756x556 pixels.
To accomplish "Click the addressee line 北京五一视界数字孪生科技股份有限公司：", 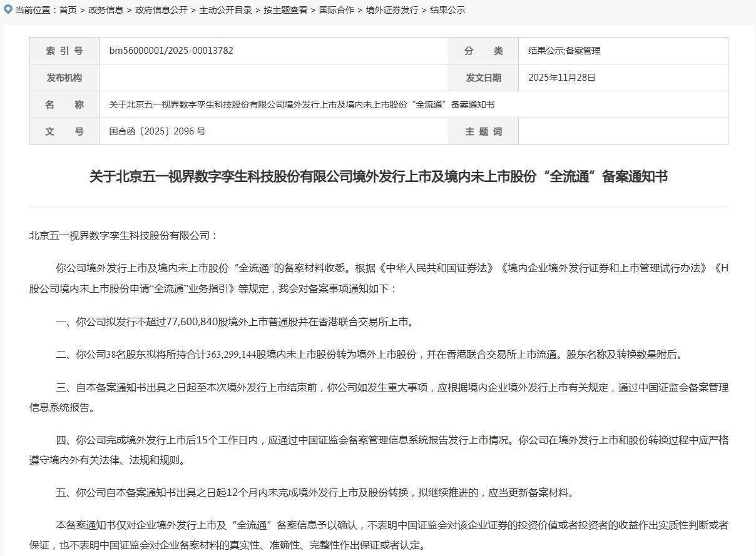I will click(123, 235).
